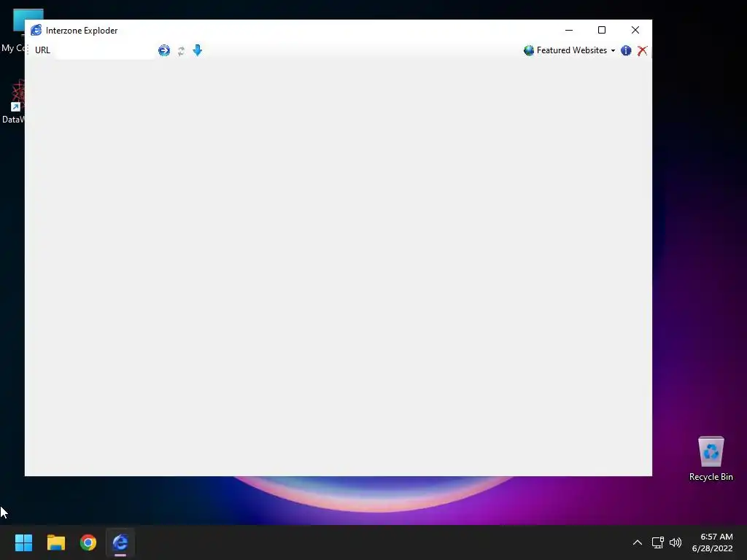Click the Interzone Exploder title icon

click(36, 31)
